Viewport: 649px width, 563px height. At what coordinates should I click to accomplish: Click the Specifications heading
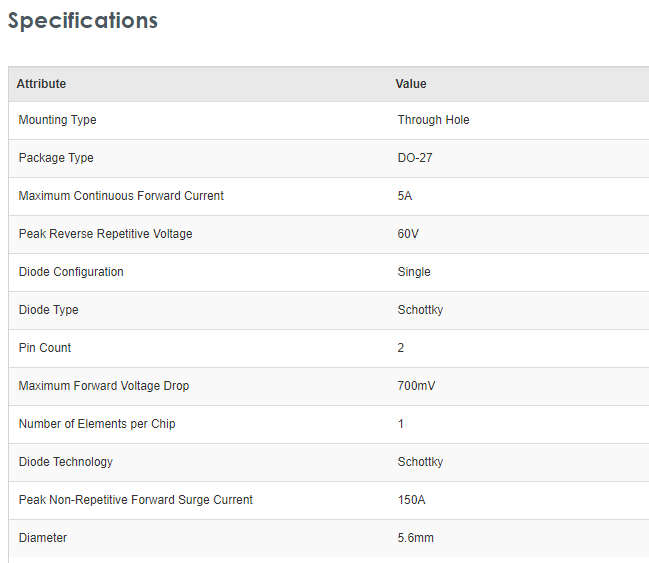(83, 21)
